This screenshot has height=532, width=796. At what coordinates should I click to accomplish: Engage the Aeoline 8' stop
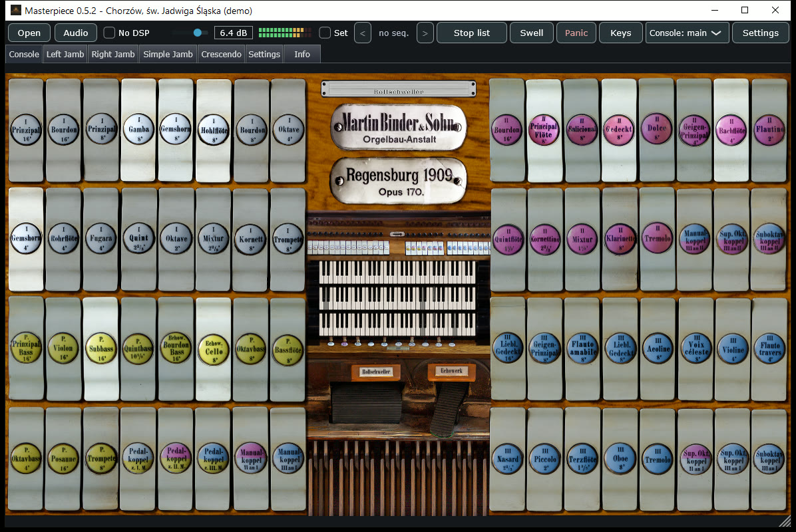point(658,348)
